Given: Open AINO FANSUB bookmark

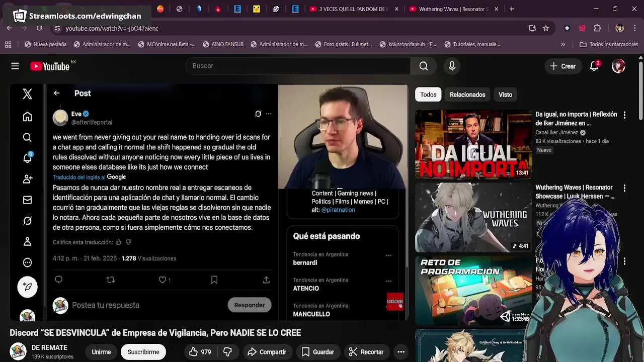Looking at the screenshot, I should (x=223, y=44).
